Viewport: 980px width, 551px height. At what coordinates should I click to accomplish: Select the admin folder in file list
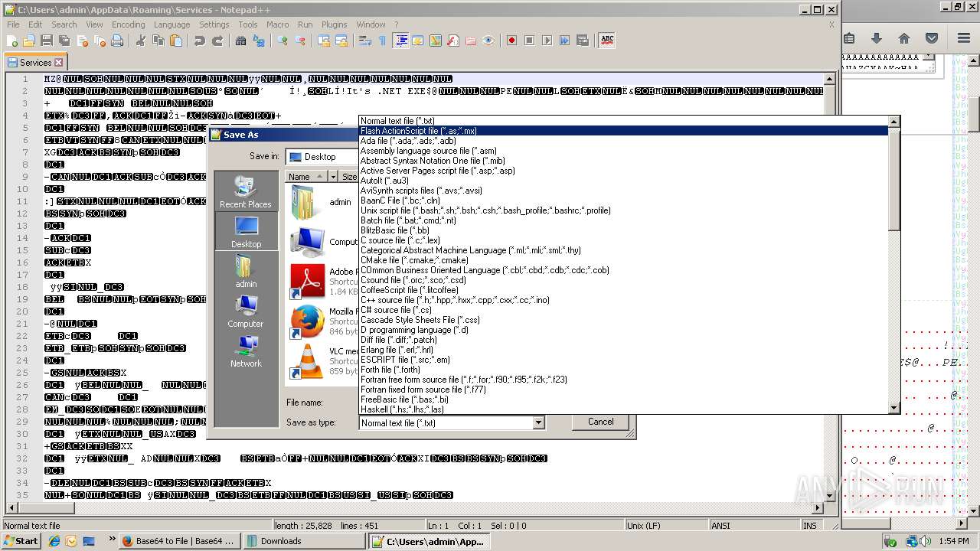click(323, 202)
